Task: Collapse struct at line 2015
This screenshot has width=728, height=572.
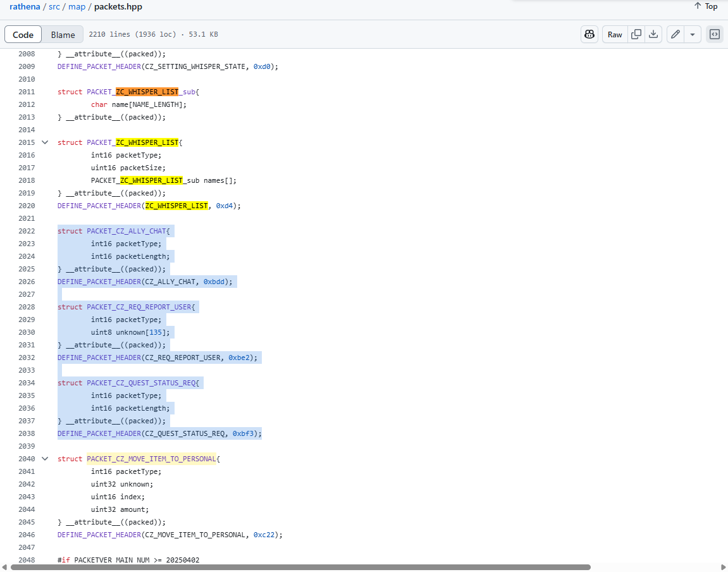Action: 45,142
